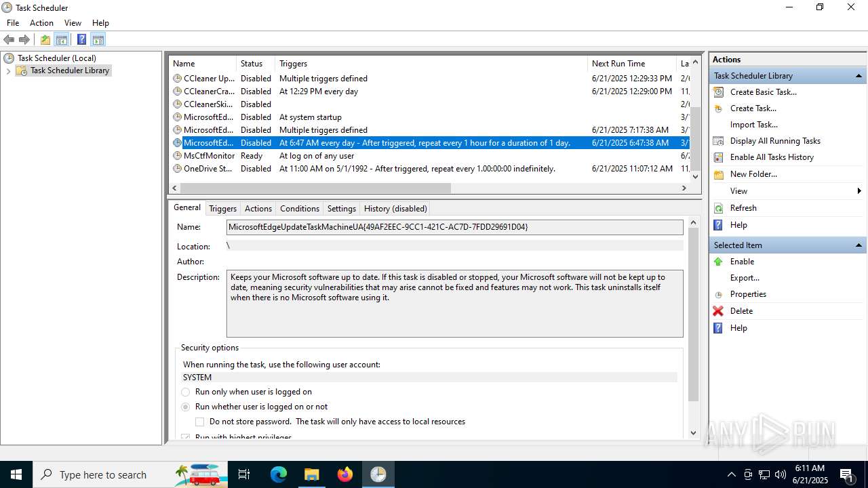
Task: Click the Enable All Tasks History icon
Action: (718, 157)
